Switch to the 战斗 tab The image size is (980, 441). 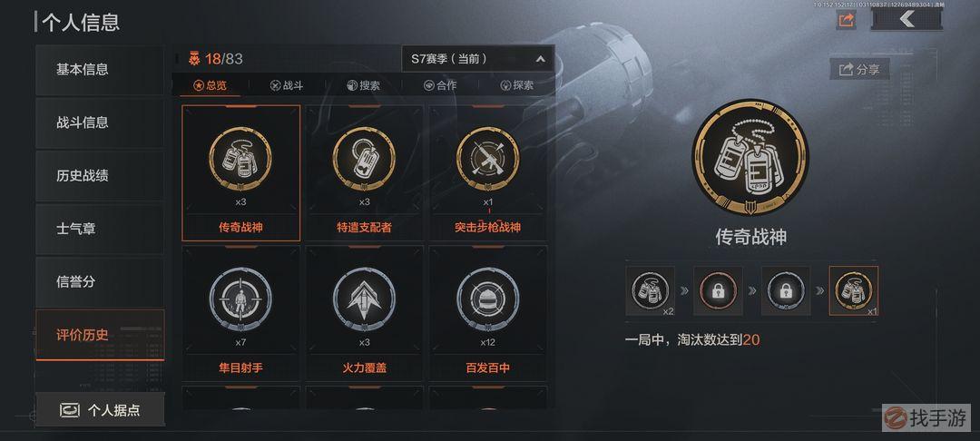coord(287,85)
